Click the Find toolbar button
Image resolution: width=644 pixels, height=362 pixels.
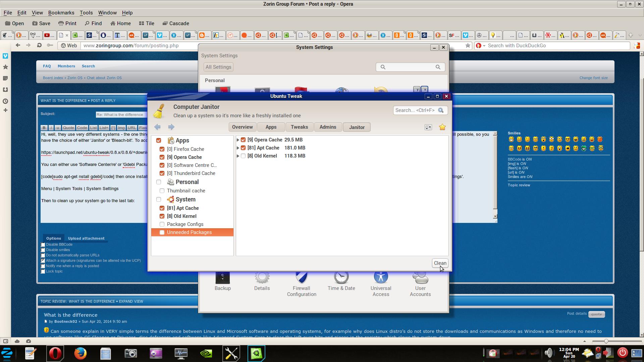pyautogui.click(x=93, y=23)
